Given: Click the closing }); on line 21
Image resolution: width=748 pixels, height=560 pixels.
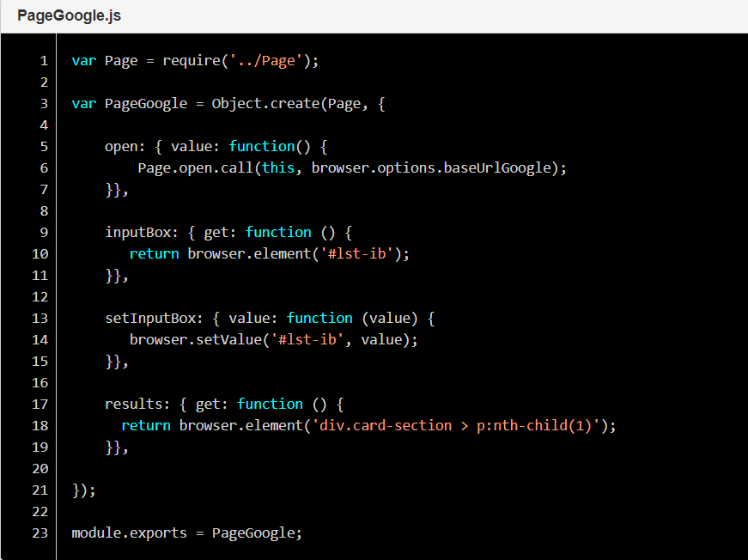Looking at the screenshot, I should tap(84, 490).
